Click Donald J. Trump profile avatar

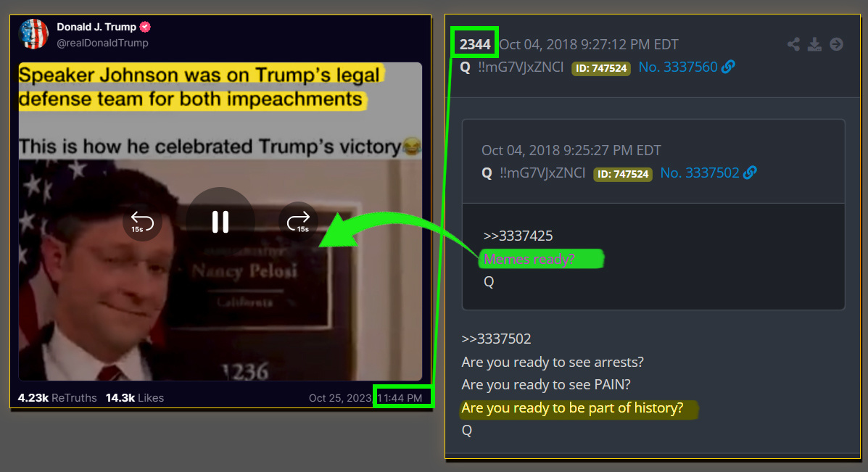(33, 34)
